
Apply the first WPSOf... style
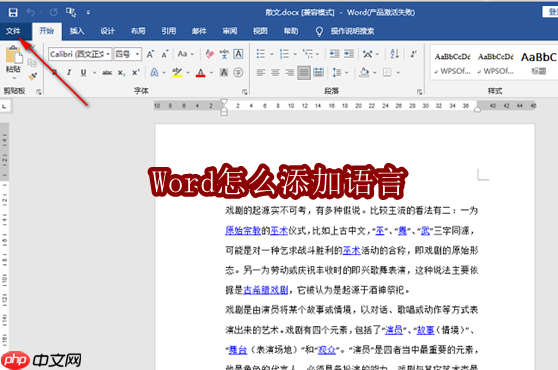coord(452,63)
